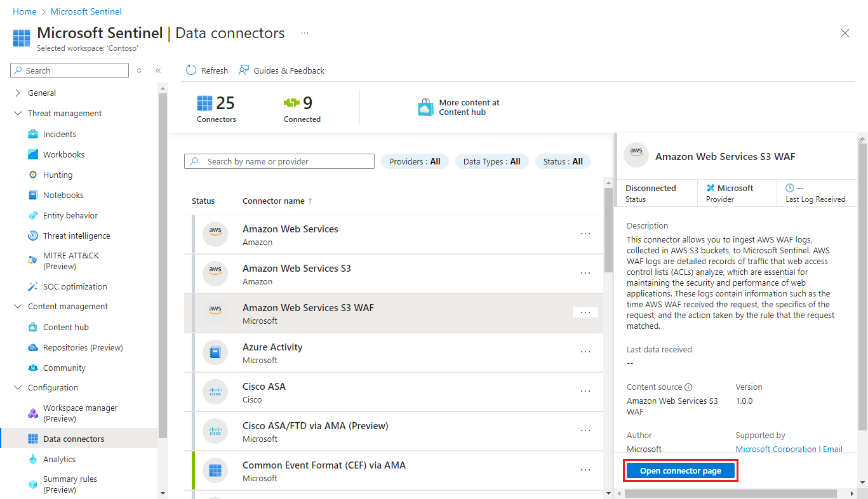Sort by Connector name column header
Image resolution: width=868 pixels, height=499 pixels.
(277, 201)
